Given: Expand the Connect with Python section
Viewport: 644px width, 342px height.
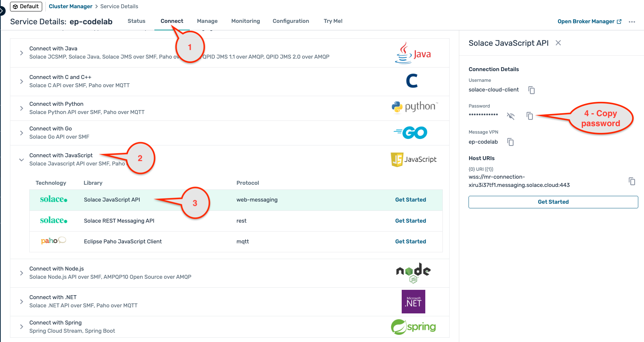Looking at the screenshot, I should pyautogui.click(x=22, y=108).
